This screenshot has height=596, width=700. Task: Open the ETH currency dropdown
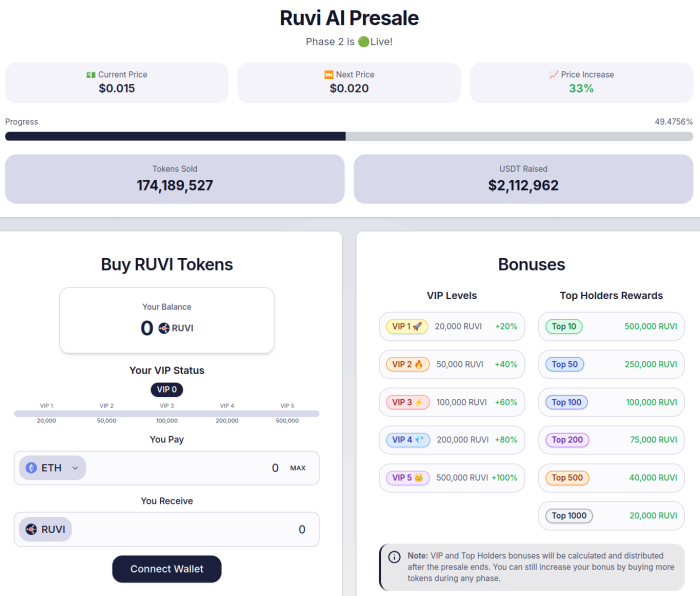coord(52,467)
